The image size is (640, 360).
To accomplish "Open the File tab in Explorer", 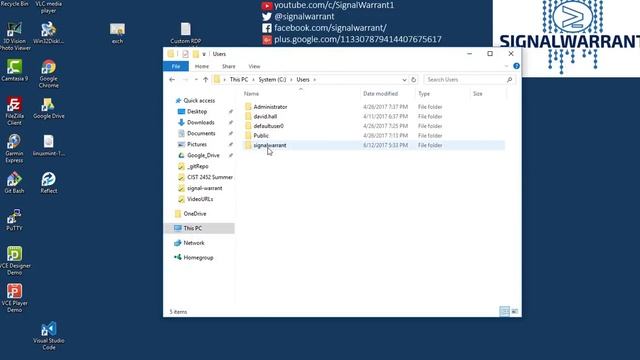I will [x=176, y=66].
